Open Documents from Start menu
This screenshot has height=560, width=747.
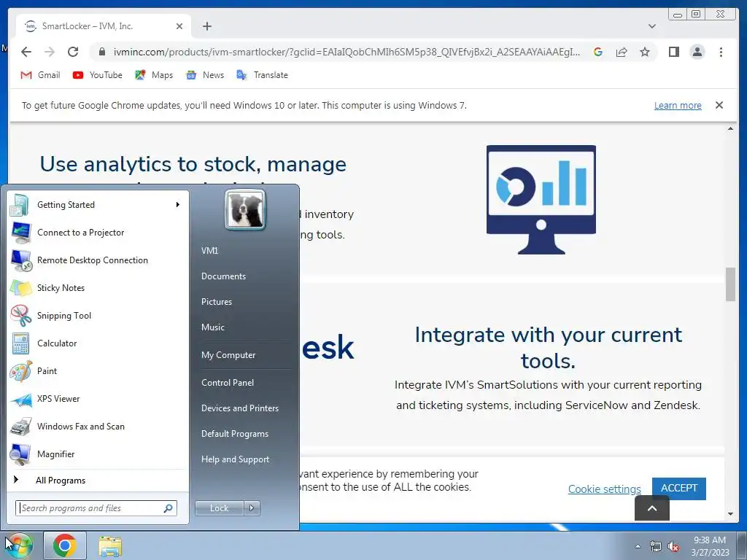(x=223, y=276)
